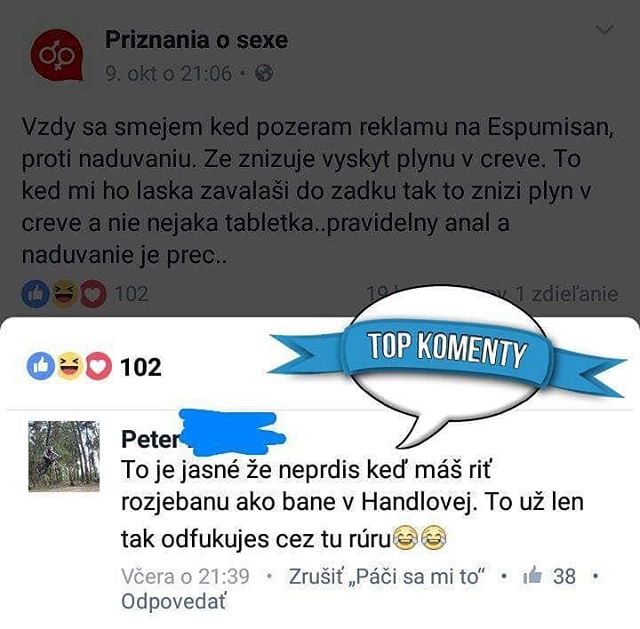Click the love heart icon beside 102
The height and width of the screenshot is (629, 640).
[98, 366]
